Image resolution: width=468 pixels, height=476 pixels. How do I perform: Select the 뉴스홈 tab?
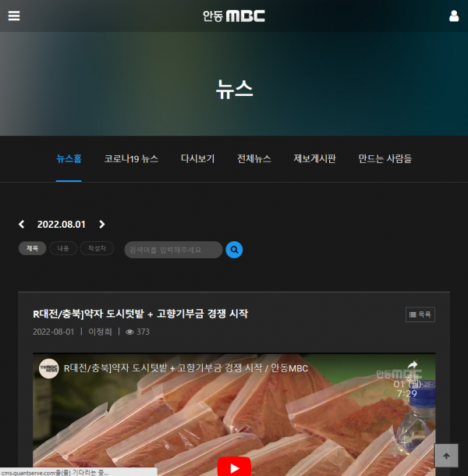click(x=69, y=158)
